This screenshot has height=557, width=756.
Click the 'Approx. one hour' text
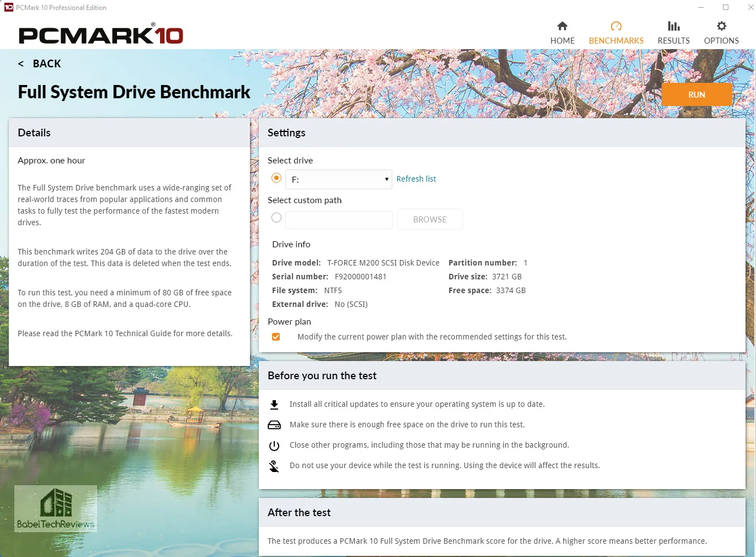pos(51,161)
